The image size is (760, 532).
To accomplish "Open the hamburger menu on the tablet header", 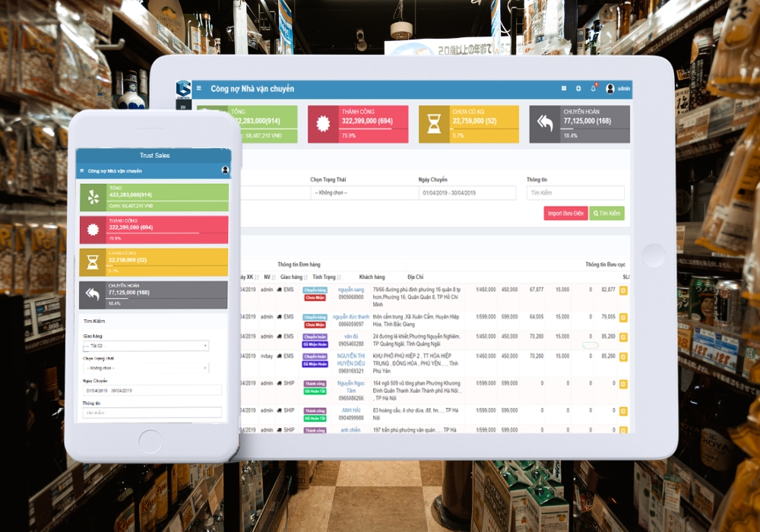I will 198,88.
